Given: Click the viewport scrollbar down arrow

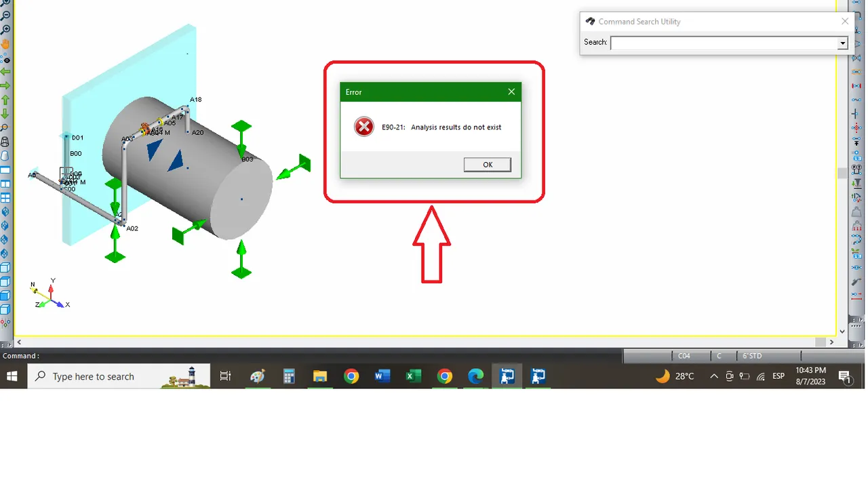Looking at the screenshot, I should [x=842, y=331].
